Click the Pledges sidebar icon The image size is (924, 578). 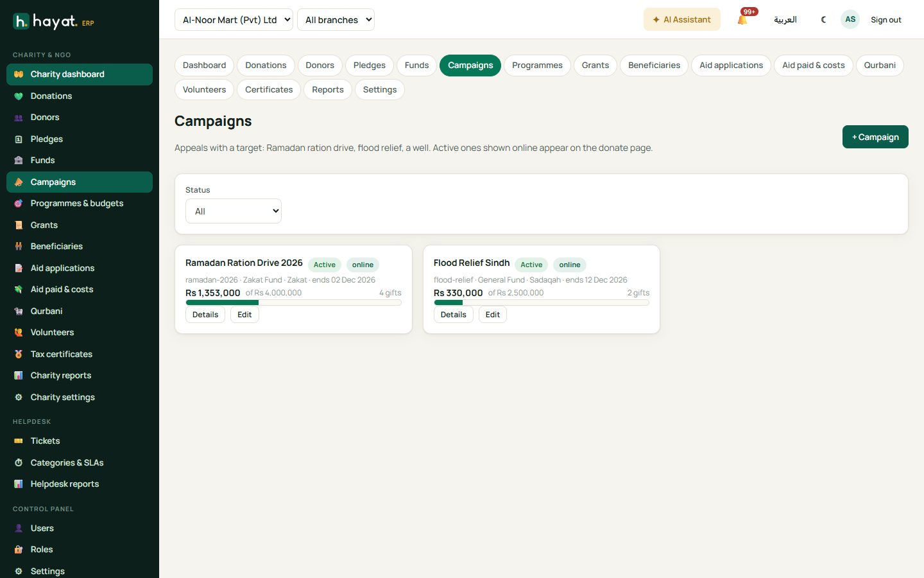[x=19, y=139]
